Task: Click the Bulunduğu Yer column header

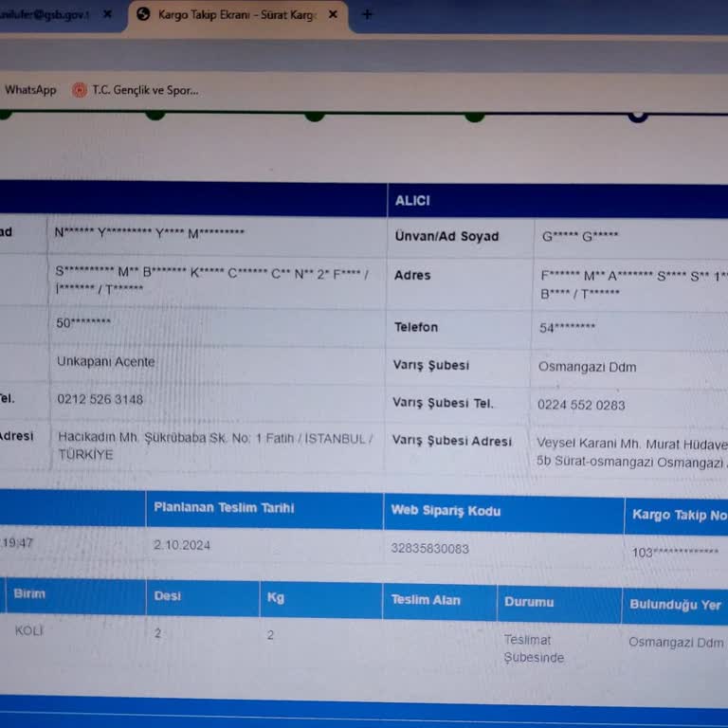Action: [675, 605]
